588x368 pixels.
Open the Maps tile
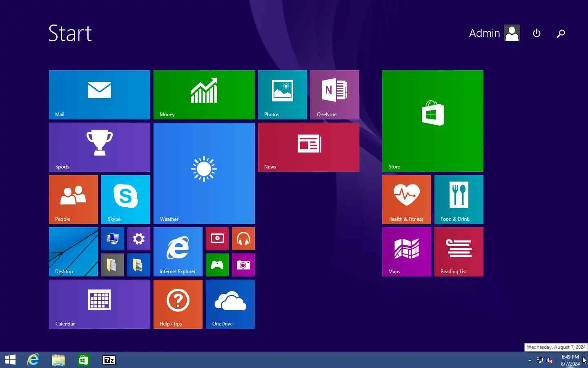pyautogui.click(x=407, y=252)
